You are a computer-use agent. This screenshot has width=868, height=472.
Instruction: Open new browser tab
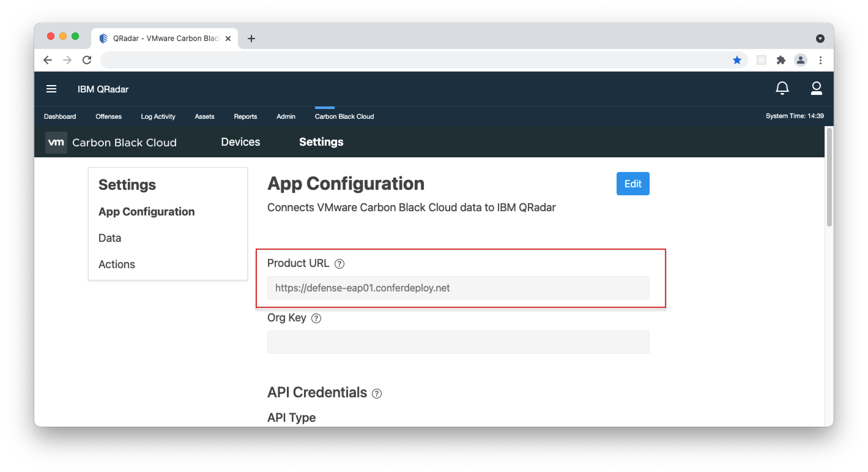click(x=251, y=39)
